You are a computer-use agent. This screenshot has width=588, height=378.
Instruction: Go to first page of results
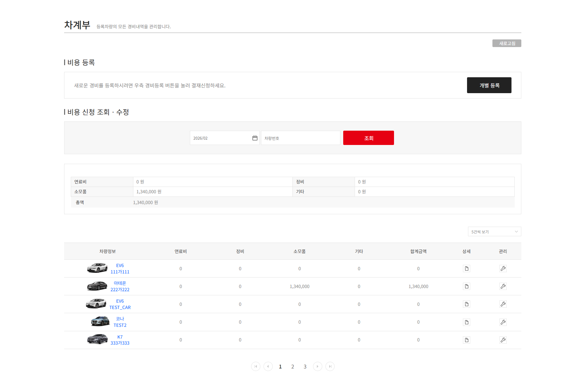point(256,367)
